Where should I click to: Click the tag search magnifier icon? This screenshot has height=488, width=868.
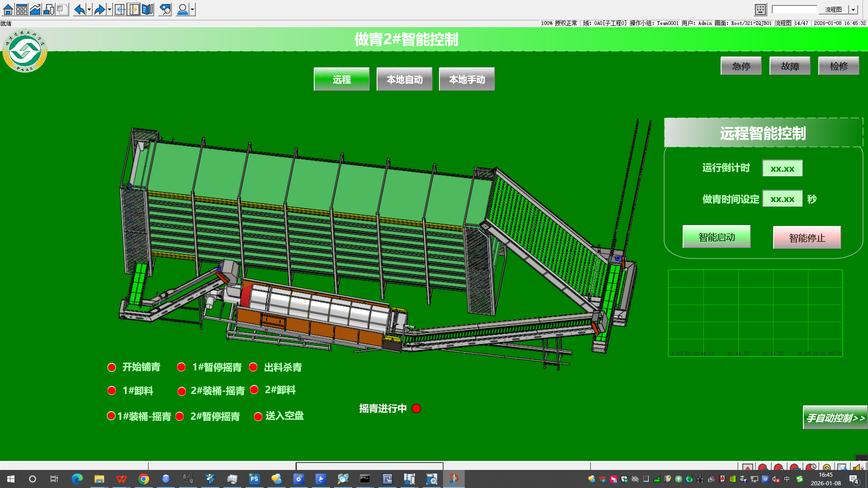pos(165,9)
